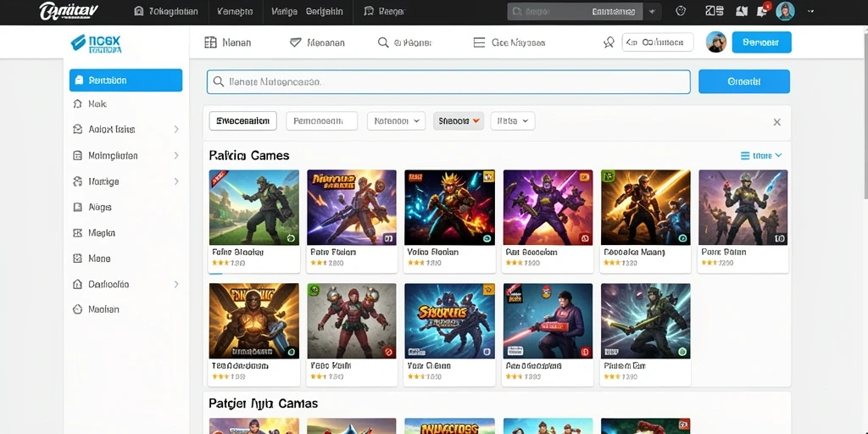Click the Nalc sidebar home icon

point(78,103)
